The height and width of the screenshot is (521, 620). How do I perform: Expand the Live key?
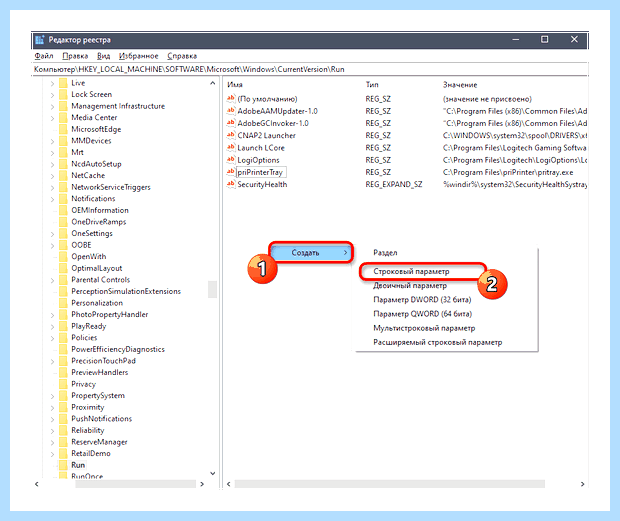click(x=52, y=83)
